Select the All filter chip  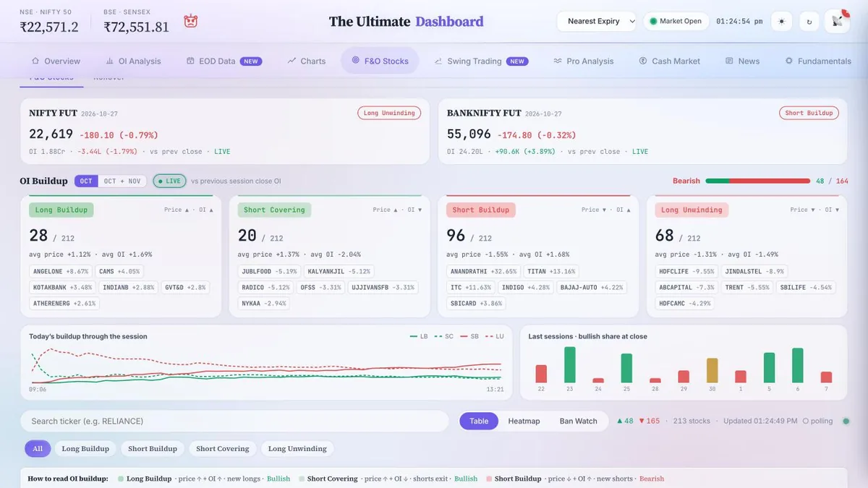click(x=38, y=449)
